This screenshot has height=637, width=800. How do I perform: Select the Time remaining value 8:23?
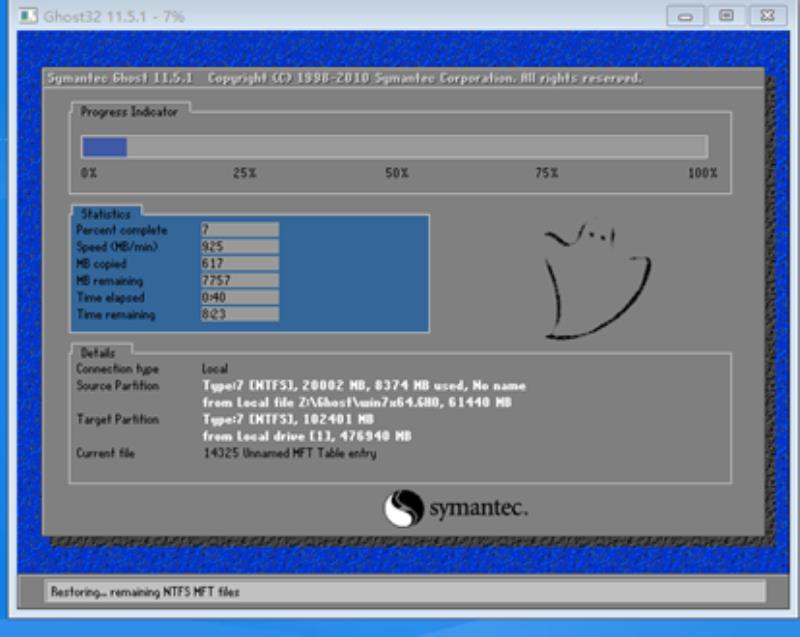240,314
